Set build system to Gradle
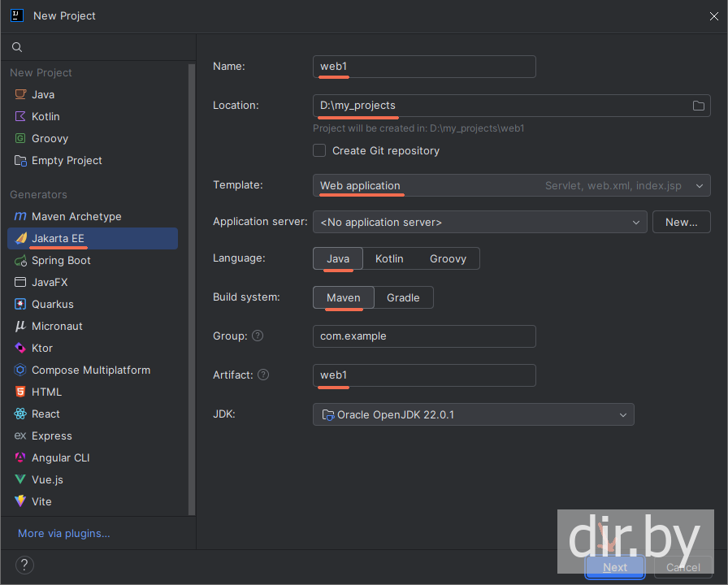 pos(403,298)
